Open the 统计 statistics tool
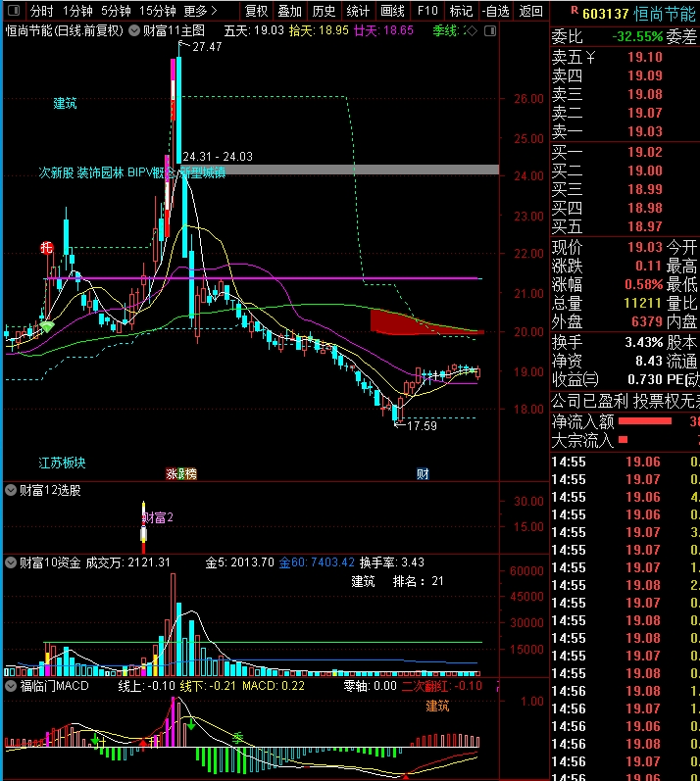 coord(358,11)
